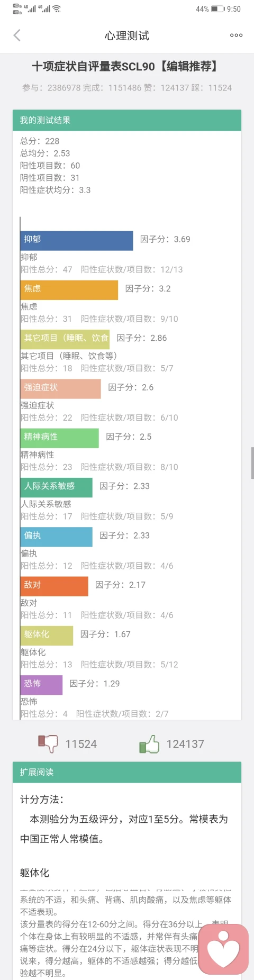Tap the thumbs-down dislike icon

click(48, 743)
